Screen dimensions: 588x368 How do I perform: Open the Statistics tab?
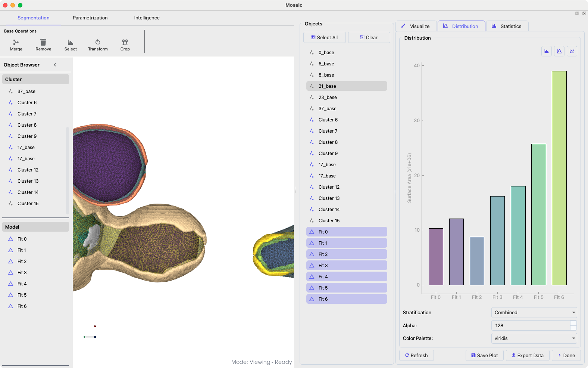coord(507,26)
